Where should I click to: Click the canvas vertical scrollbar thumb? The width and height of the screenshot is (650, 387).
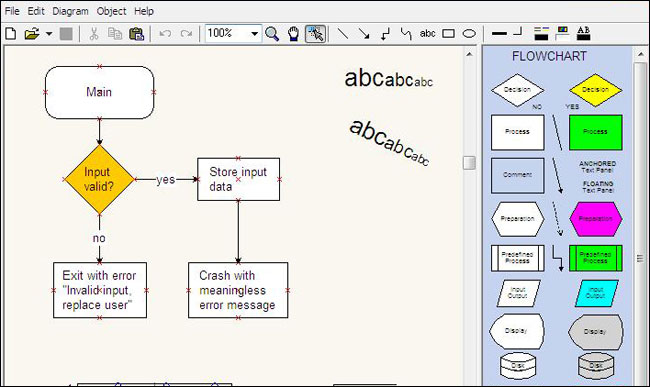point(469,163)
